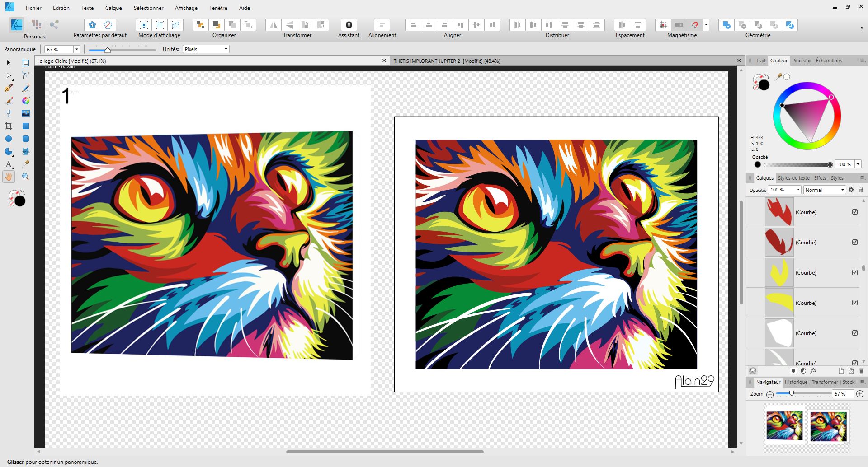Image resolution: width=868 pixels, height=467 pixels.
Task: Select the Rounded Rectangle tool
Action: 26,139
